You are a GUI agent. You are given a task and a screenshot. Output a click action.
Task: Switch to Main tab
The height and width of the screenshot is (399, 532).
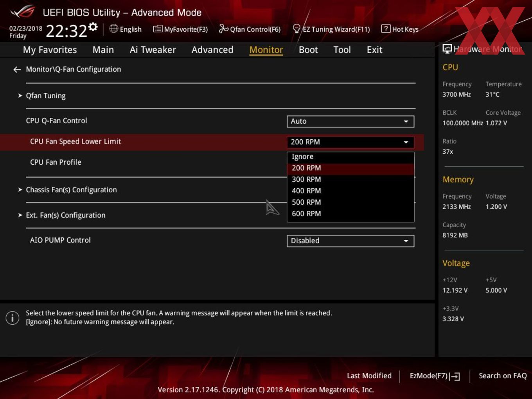(103, 50)
